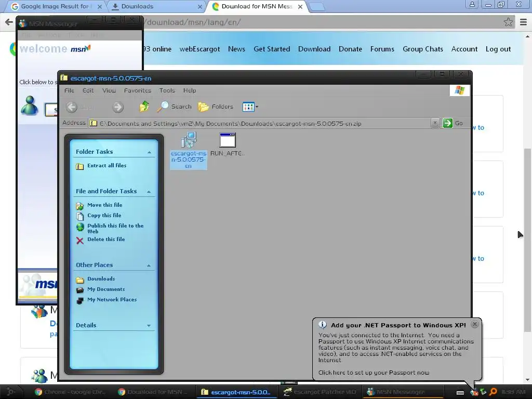Click here to set up Passport text
532x399 pixels.
[374, 373]
